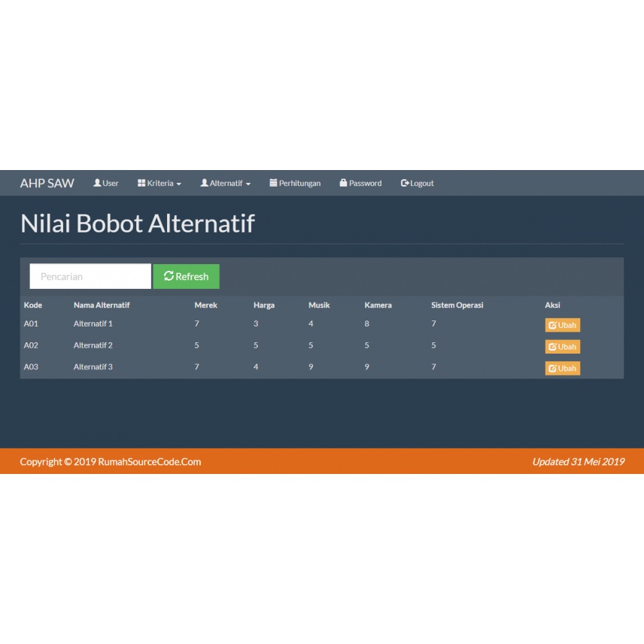
Task: Click the Alternatif person icon
Action: tap(204, 183)
